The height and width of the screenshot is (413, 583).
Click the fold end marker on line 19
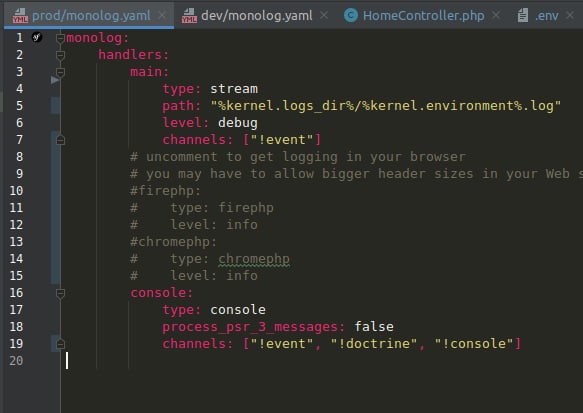pyautogui.click(x=60, y=344)
